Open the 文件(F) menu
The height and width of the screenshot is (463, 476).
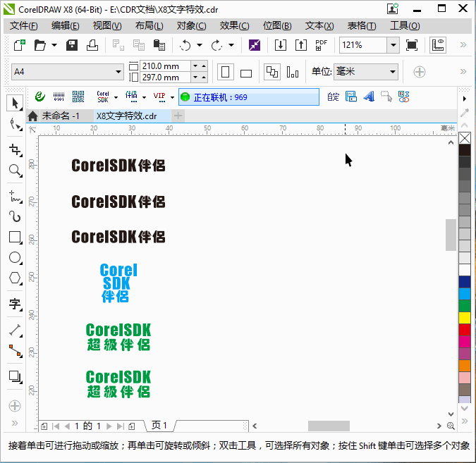click(x=24, y=26)
